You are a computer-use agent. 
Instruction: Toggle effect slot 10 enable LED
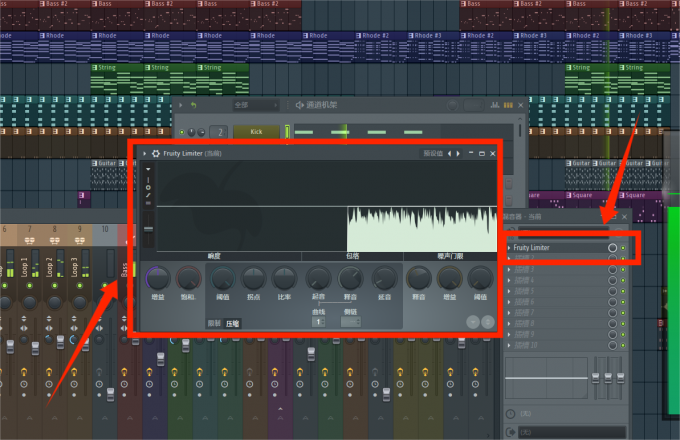tap(623, 345)
